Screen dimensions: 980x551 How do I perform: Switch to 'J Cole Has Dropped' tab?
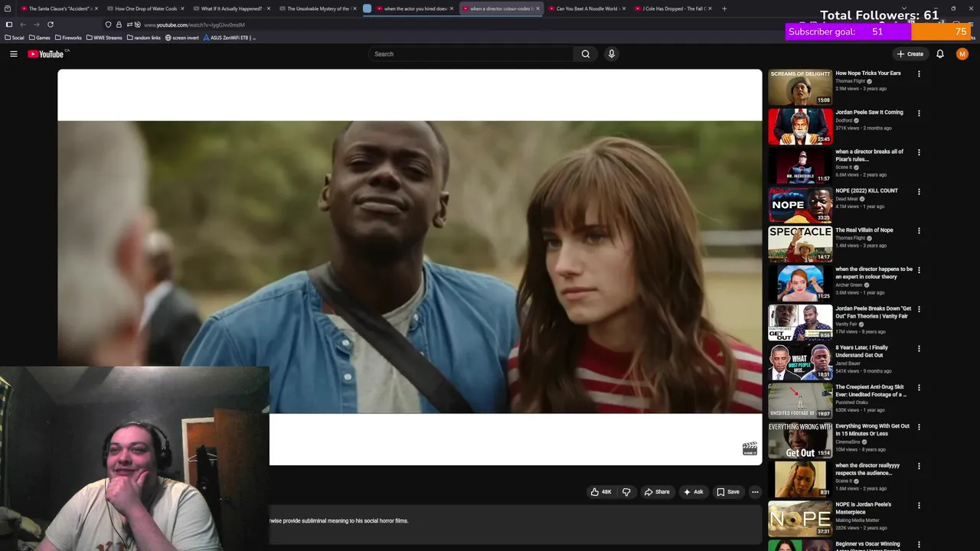point(672,8)
